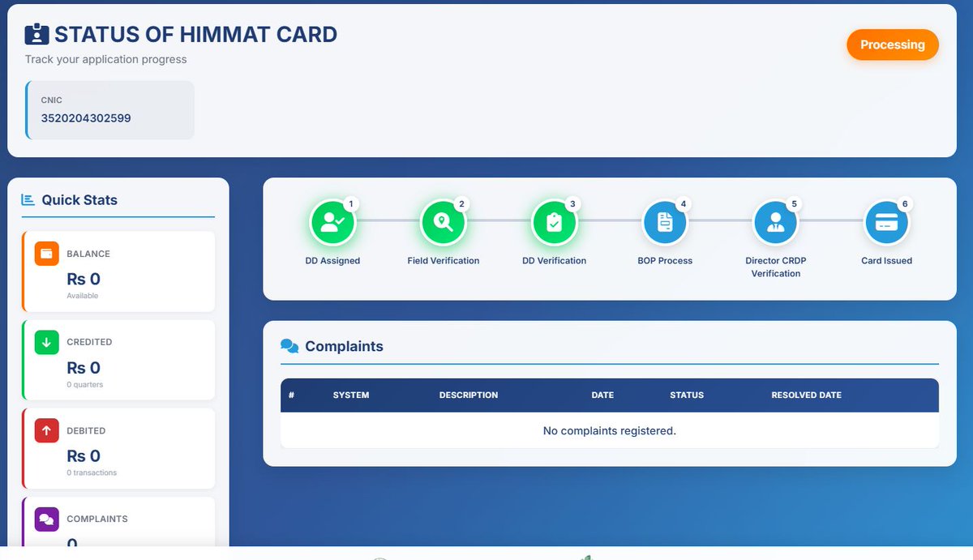
Task: Click the DD Verification clipboard icon
Action: coord(554,222)
